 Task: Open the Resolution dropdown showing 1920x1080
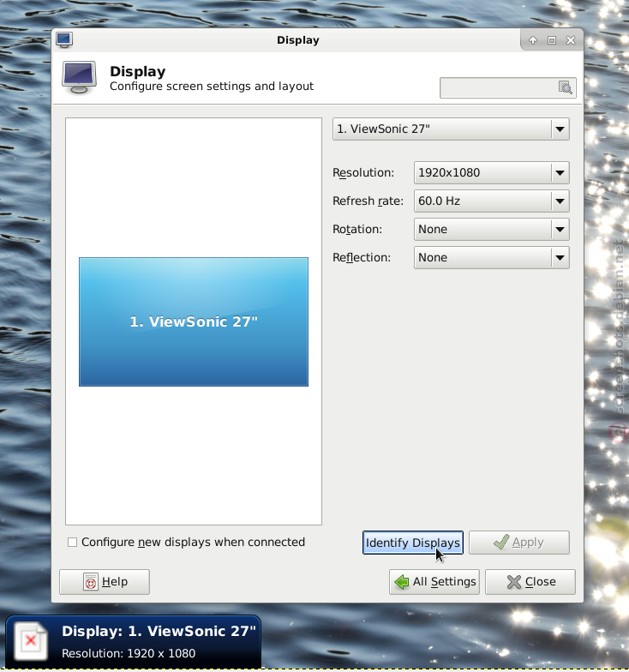tap(492, 173)
